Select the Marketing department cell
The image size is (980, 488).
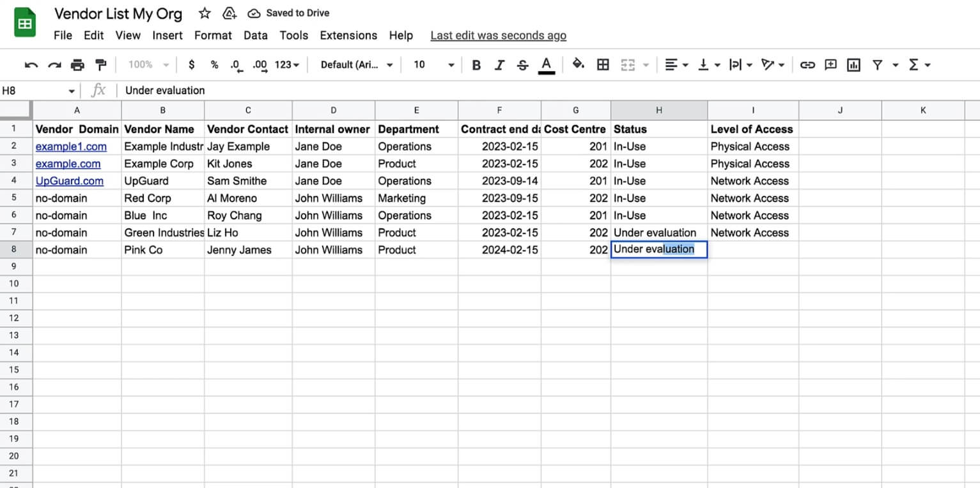click(x=417, y=198)
